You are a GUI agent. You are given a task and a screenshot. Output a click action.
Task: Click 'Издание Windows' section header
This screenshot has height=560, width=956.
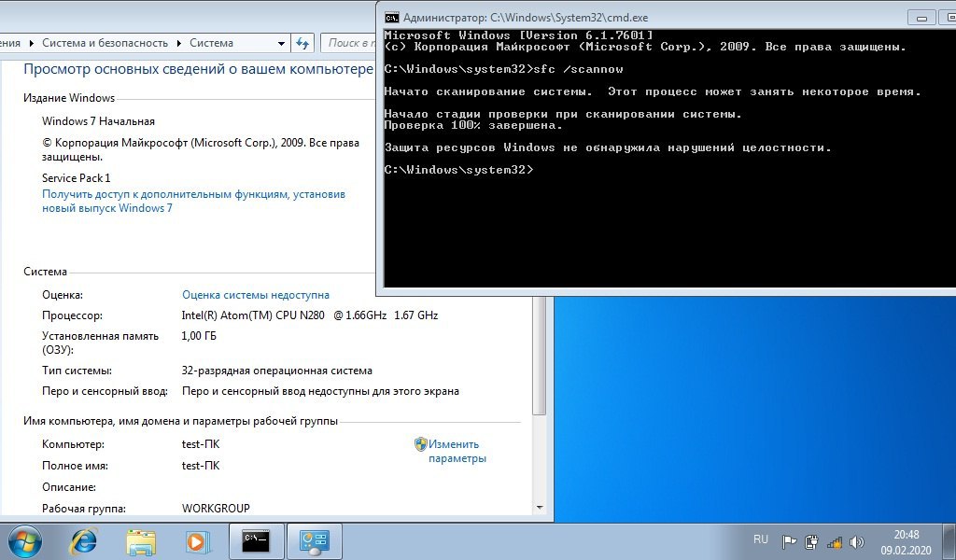pos(69,98)
